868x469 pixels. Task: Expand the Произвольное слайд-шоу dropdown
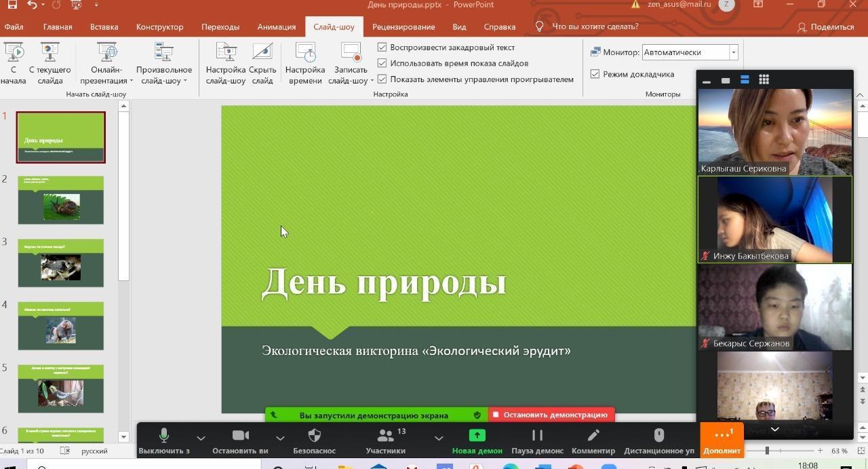coord(185,81)
